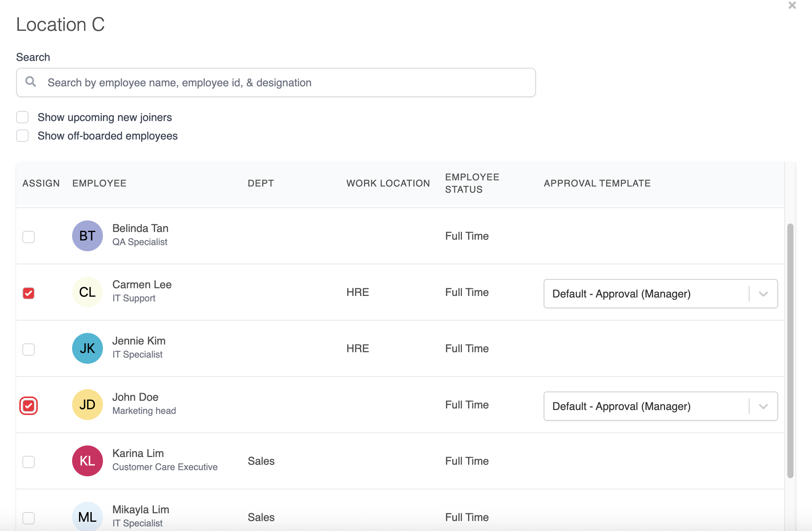Click John Doe's JD avatar
The image size is (812, 531).
point(88,405)
